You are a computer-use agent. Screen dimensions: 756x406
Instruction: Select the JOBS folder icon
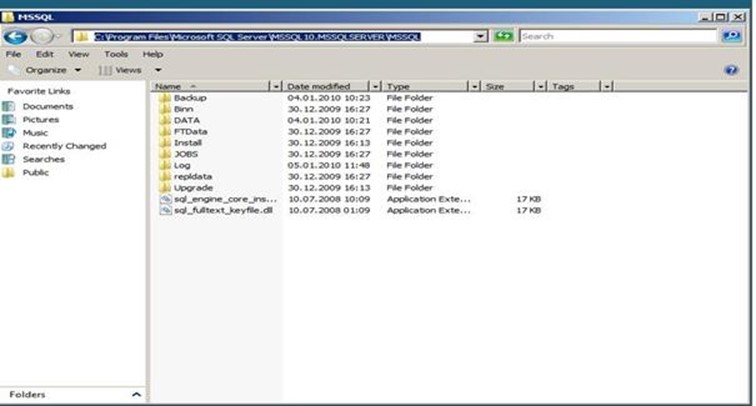click(165, 154)
